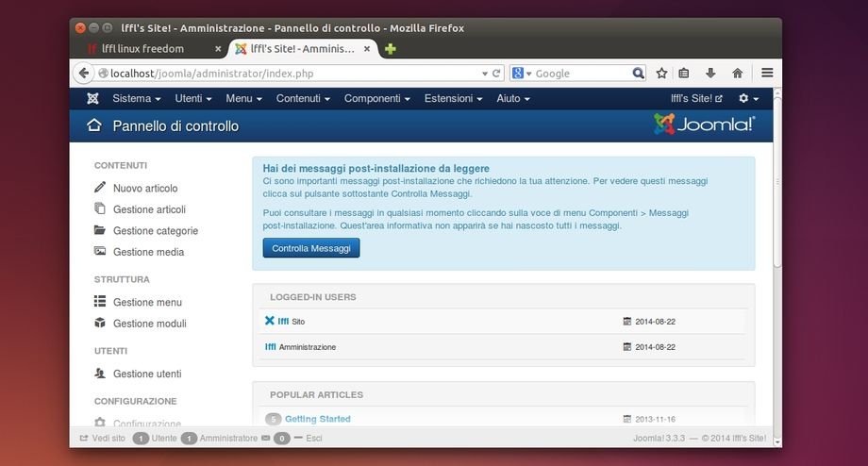This screenshot has height=466, width=868.
Task: Click the Controlla Messaggi button
Action: click(x=311, y=248)
